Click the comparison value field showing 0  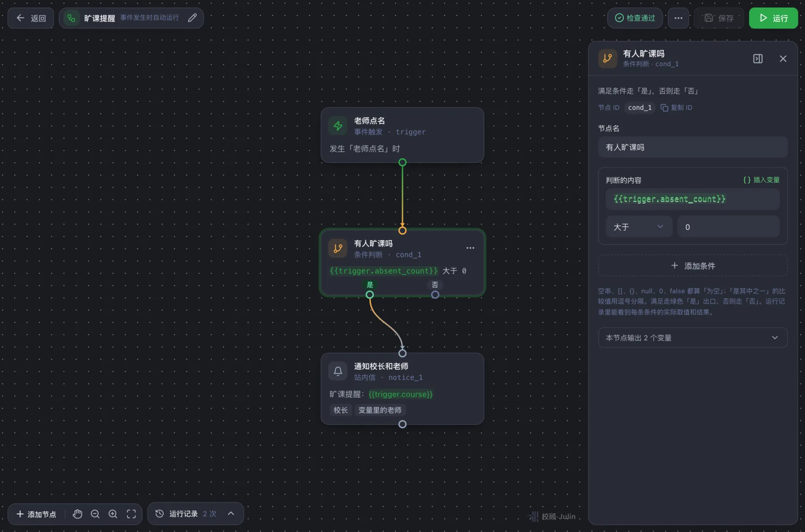tap(728, 227)
